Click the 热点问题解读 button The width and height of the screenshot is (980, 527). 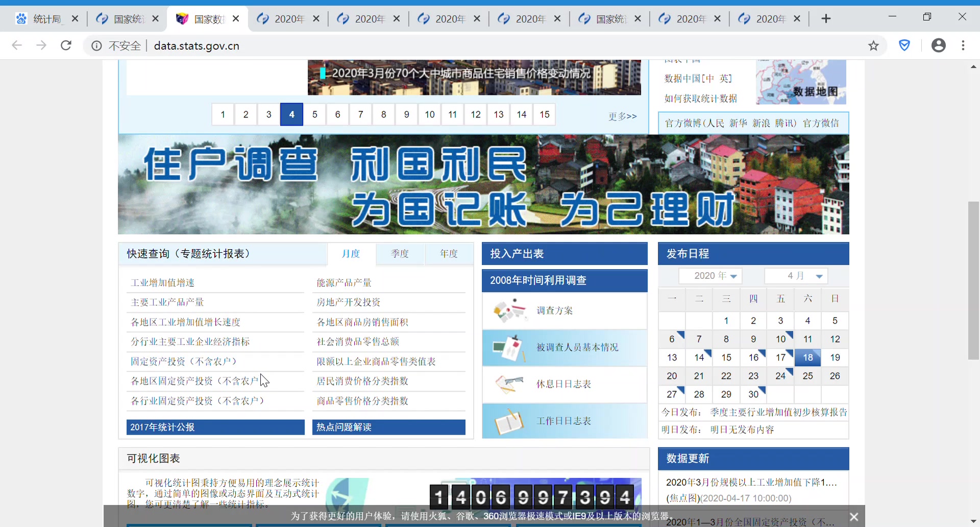point(389,427)
